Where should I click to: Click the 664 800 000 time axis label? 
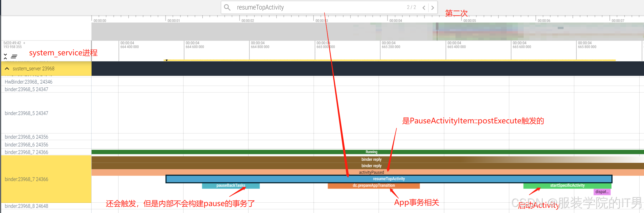[x=260, y=47]
